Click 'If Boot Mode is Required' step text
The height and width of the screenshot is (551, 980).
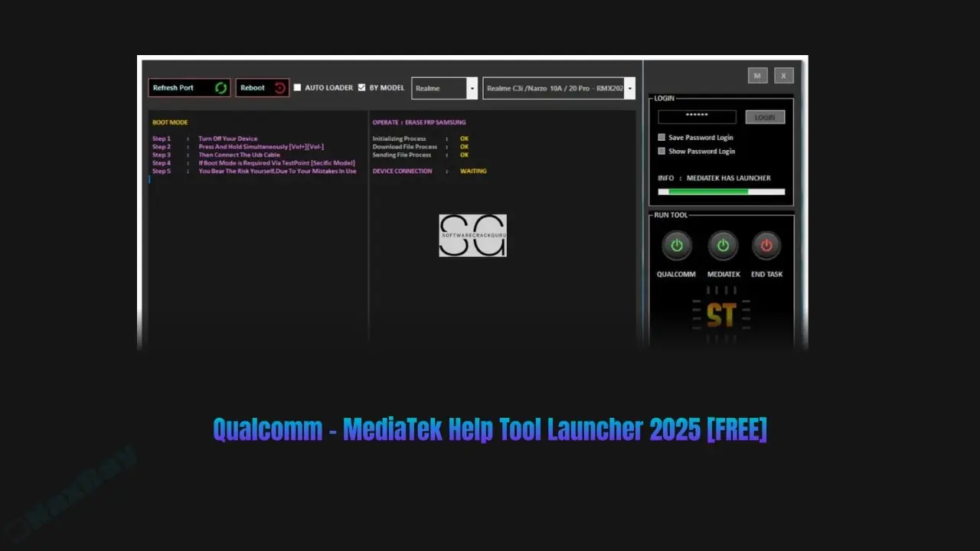pos(277,163)
